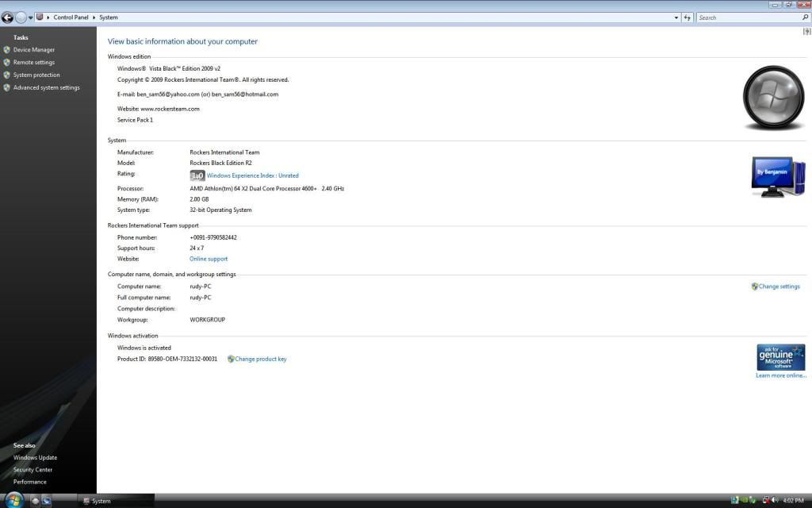The height and width of the screenshot is (508, 812).
Task: Open the Windows Start orb
Action: point(13,500)
